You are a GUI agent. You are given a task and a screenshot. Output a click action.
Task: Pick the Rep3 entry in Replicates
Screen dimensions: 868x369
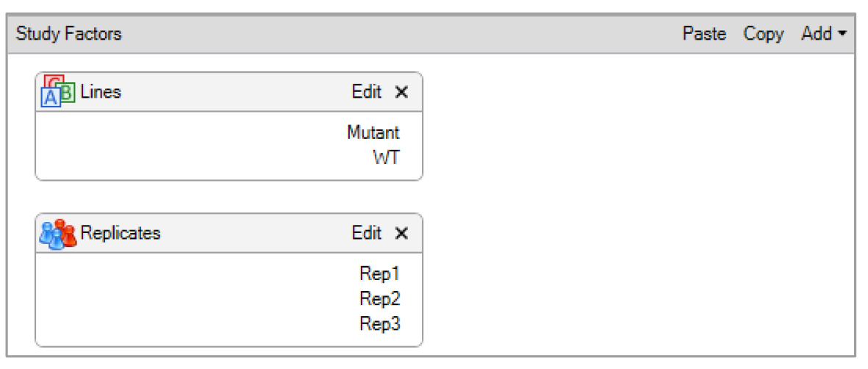click(x=379, y=323)
